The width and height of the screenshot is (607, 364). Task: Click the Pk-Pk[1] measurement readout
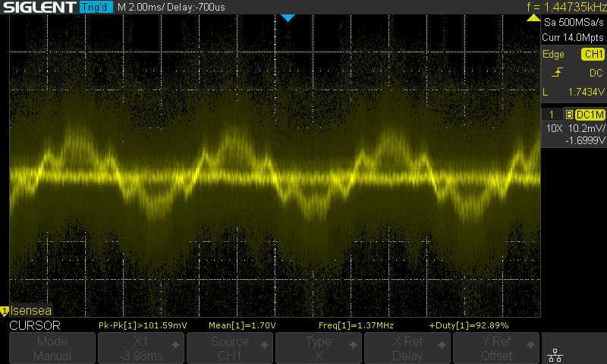[x=143, y=325]
